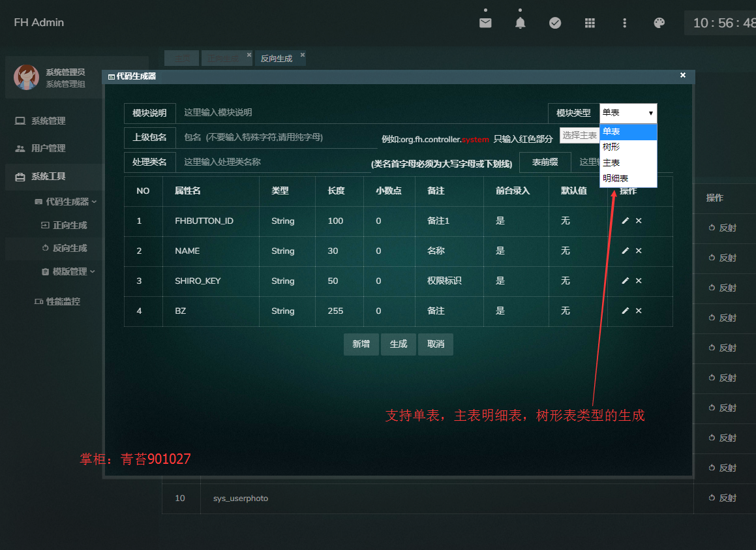Open the mail envelope icon in header

[485, 23]
